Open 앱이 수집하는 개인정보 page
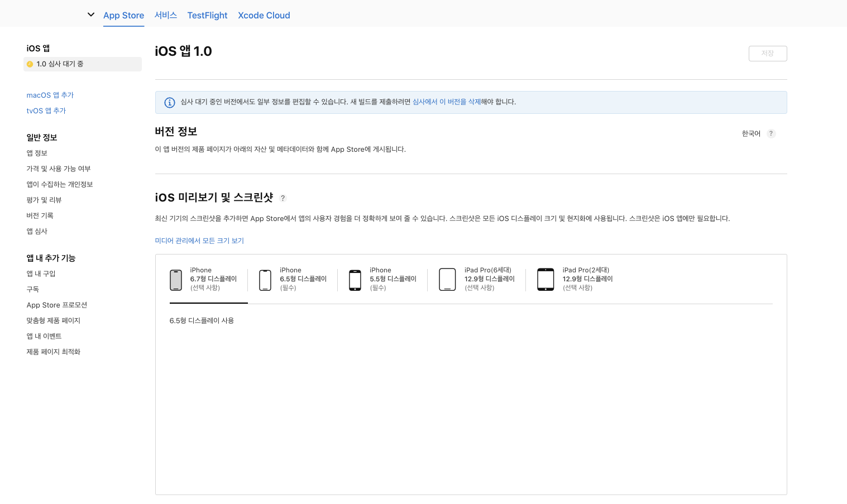This screenshot has height=504, width=847. pyautogui.click(x=60, y=185)
